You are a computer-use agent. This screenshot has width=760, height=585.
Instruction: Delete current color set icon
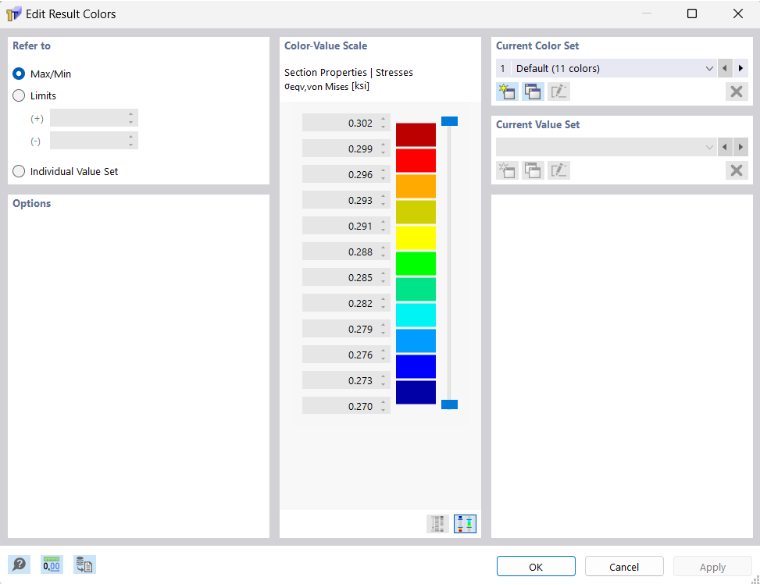point(736,92)
